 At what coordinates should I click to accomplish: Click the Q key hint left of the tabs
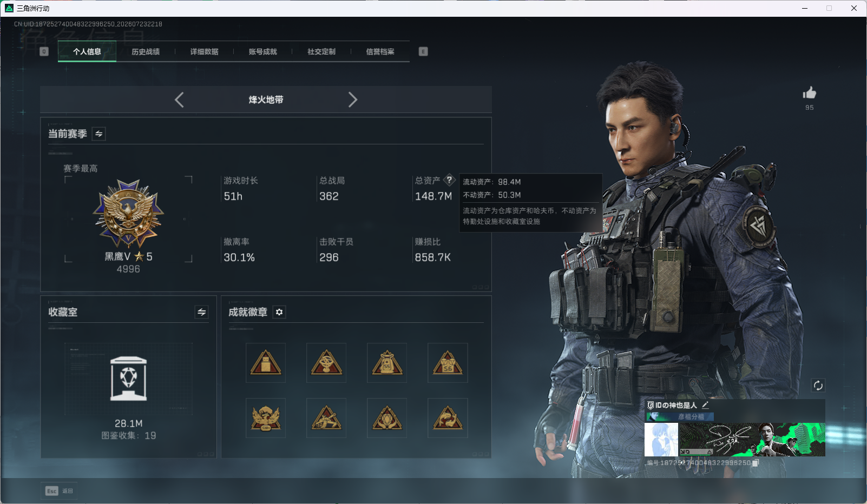tap(44, 51)
